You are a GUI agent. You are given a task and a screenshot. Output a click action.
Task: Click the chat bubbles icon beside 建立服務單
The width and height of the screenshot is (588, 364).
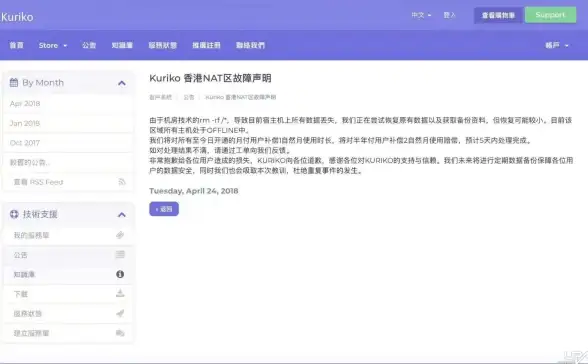120,333
